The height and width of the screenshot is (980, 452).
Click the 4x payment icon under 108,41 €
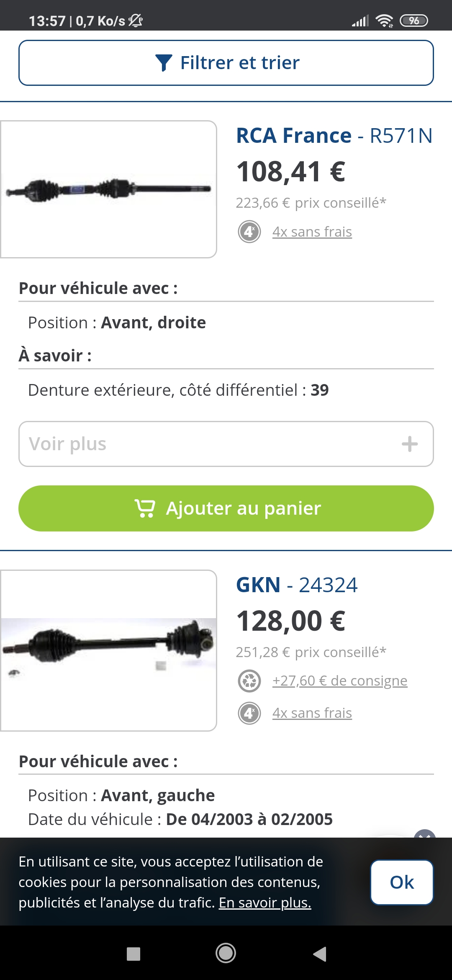(249, 232)
